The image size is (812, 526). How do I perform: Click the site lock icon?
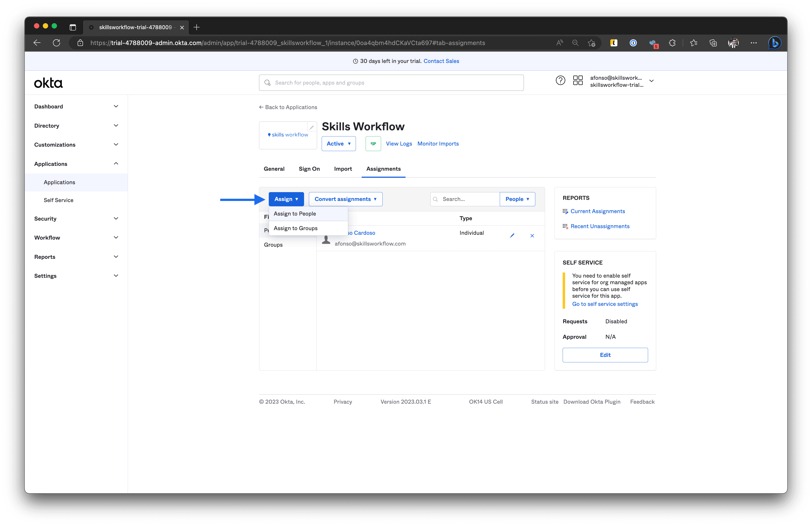coord(80,43)
